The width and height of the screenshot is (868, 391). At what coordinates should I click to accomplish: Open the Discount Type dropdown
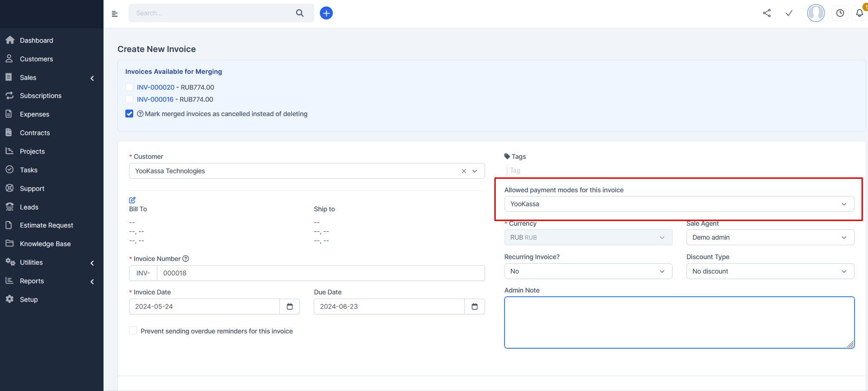coord(770,271)
